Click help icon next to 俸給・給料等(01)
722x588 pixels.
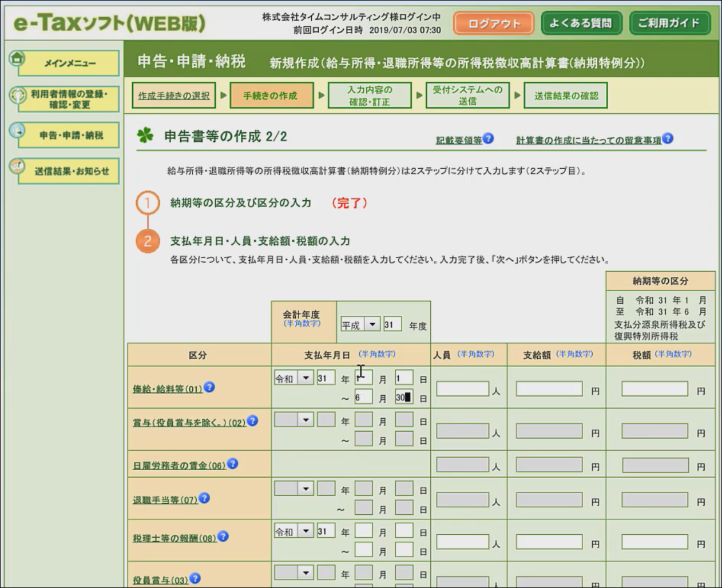coord(209,387)
